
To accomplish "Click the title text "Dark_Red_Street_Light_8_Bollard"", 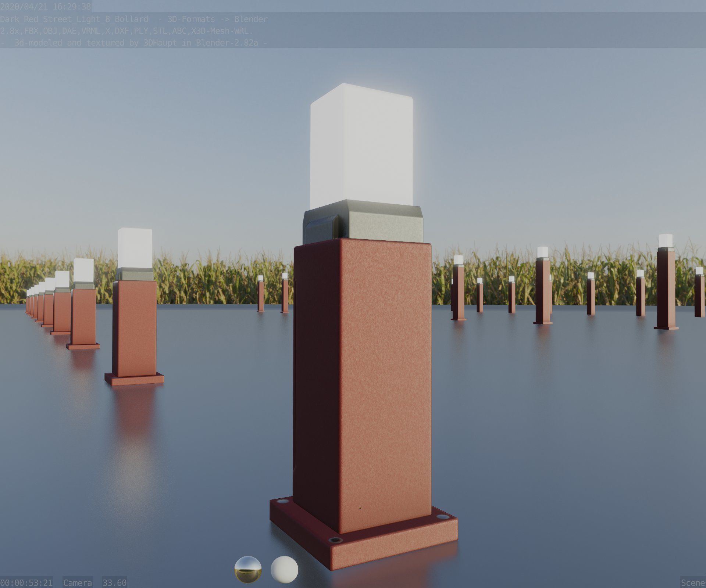I will (74, 19).
